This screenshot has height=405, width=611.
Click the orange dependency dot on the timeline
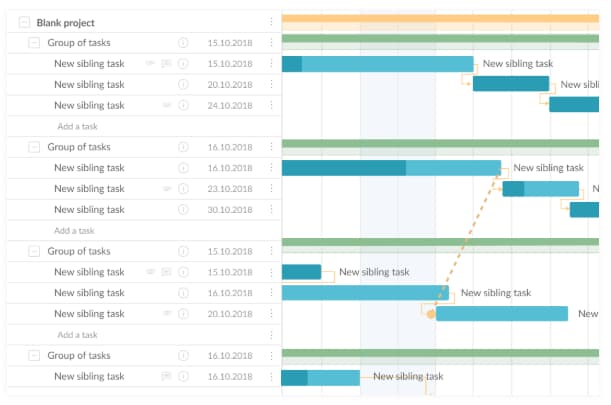(x=431, y=314)
